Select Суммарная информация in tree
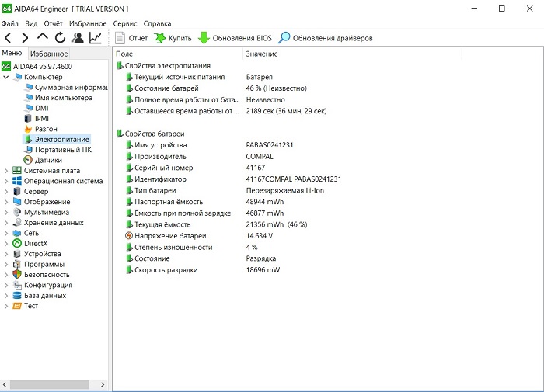This screenshot has height=392, width=544. [66, 88]
